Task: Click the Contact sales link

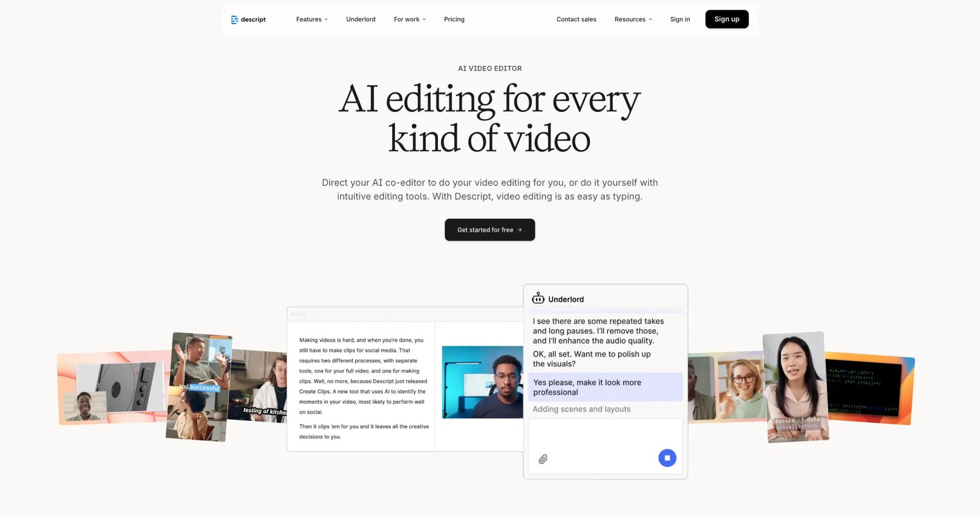Action: 576,19
